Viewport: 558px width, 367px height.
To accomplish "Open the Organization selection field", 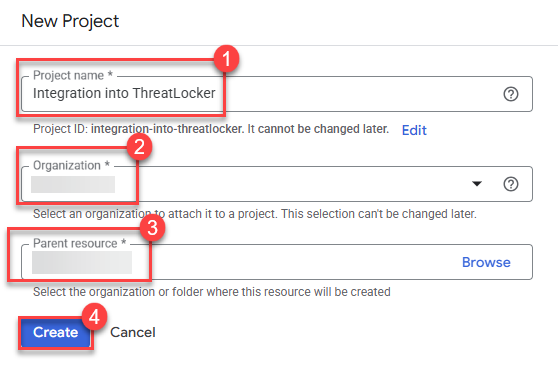I will pos(277,184).
